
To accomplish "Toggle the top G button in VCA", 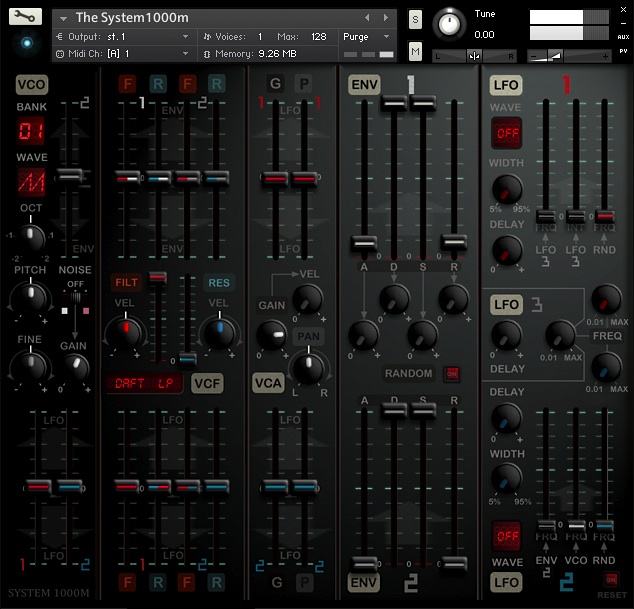I will (x=276, y=84).
